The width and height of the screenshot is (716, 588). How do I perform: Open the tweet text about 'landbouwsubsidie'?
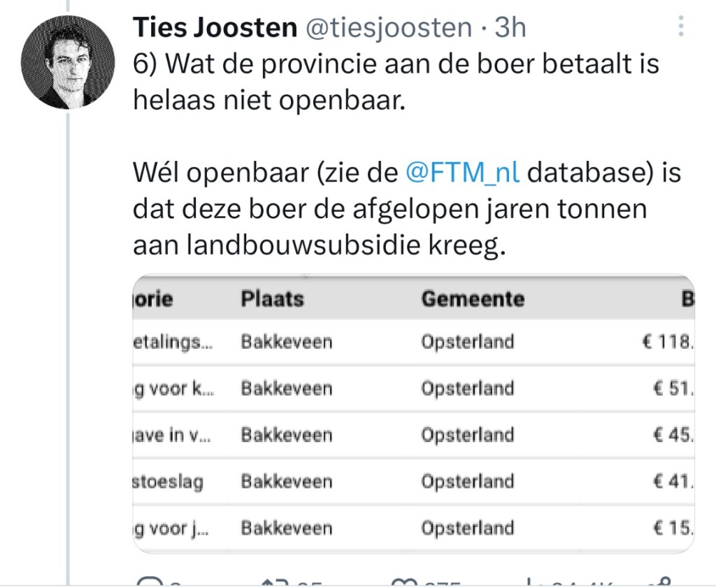click(318, 245)
